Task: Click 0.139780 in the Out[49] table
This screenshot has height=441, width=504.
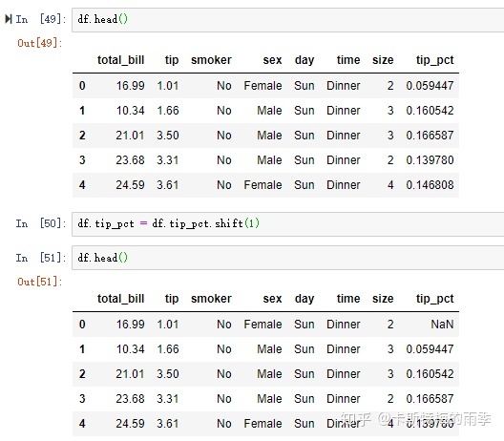Action: click(x=430, y=160)
